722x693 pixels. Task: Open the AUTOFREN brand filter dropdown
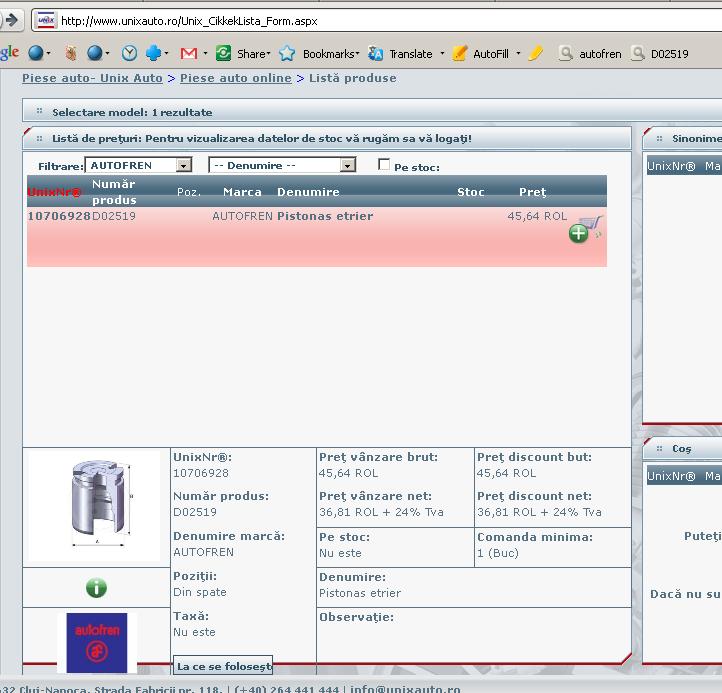click(139, 165)
